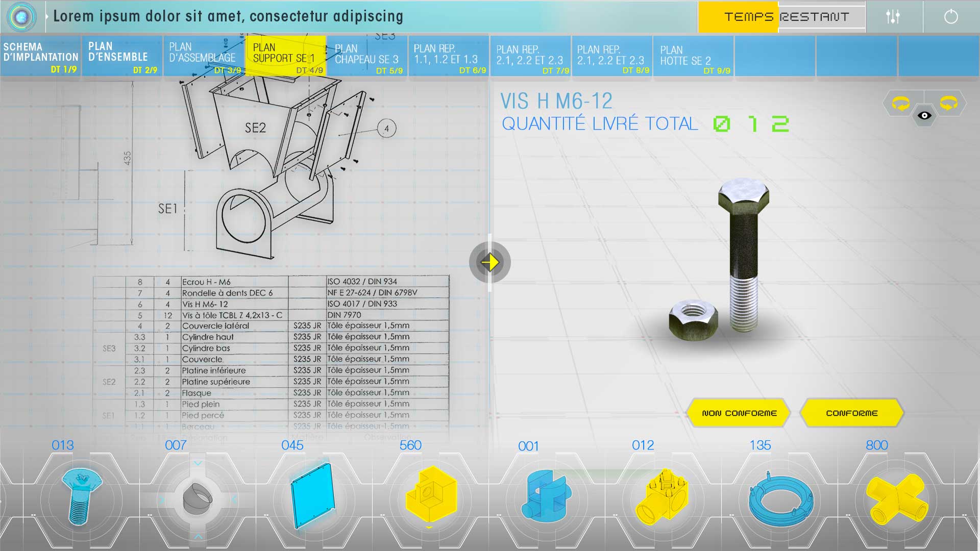
Task: Click the Quantité Livré Total label
Action: [600, 123]
